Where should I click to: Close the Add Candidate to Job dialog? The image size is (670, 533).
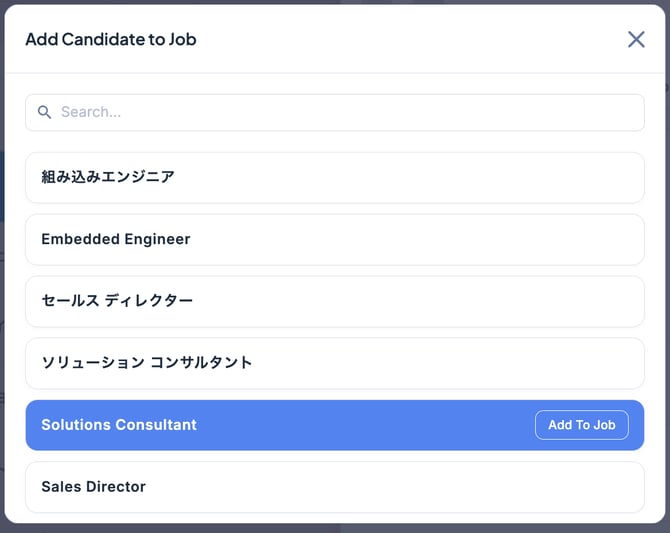[x=636, y=39]
